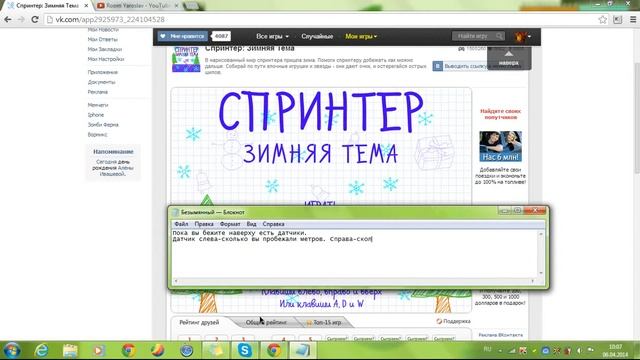
Task: Click the heart 'Мне нравится' button
Action: [183, 36]
